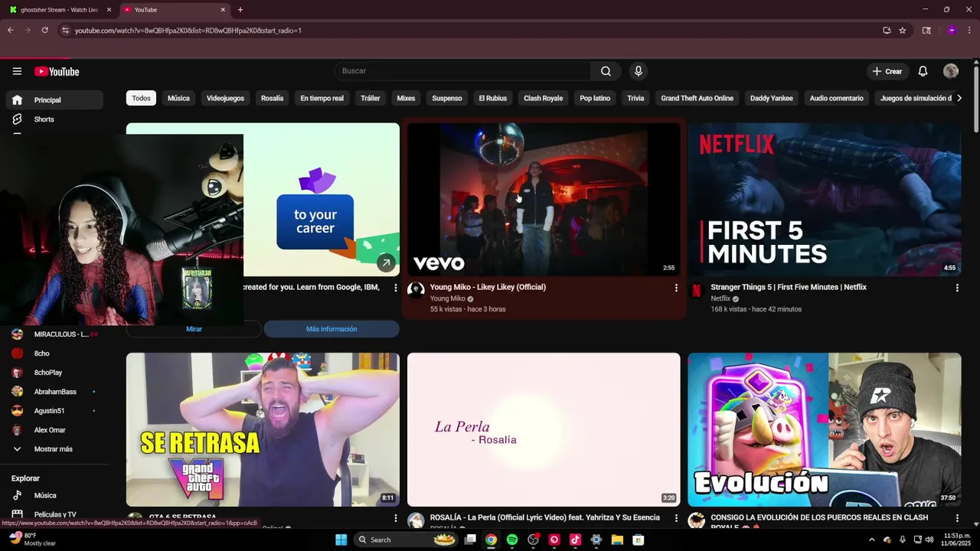This screenshot has width=980, height=551.
Task: Select the Música filter chip
Action: [178, 98]
